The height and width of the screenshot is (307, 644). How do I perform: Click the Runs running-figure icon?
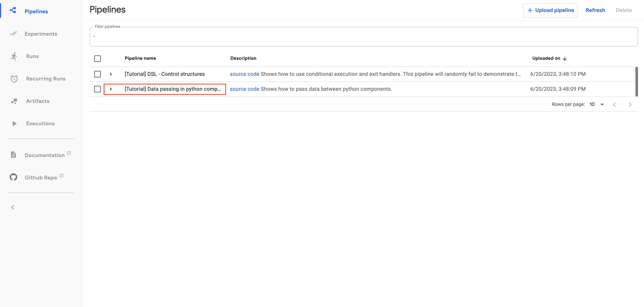pyautogui.click(x=14, y=56)
